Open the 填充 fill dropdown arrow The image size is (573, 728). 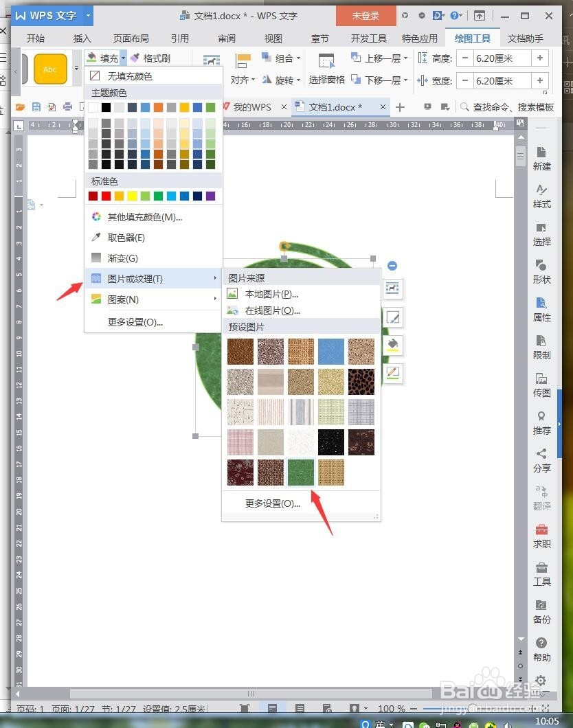(124, 58)
